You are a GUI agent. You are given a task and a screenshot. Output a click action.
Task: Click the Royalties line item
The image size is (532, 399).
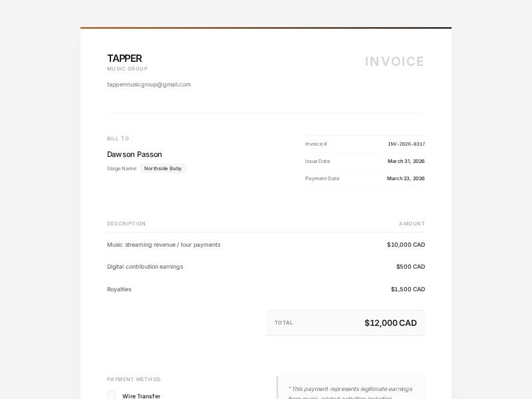(119, 289)
